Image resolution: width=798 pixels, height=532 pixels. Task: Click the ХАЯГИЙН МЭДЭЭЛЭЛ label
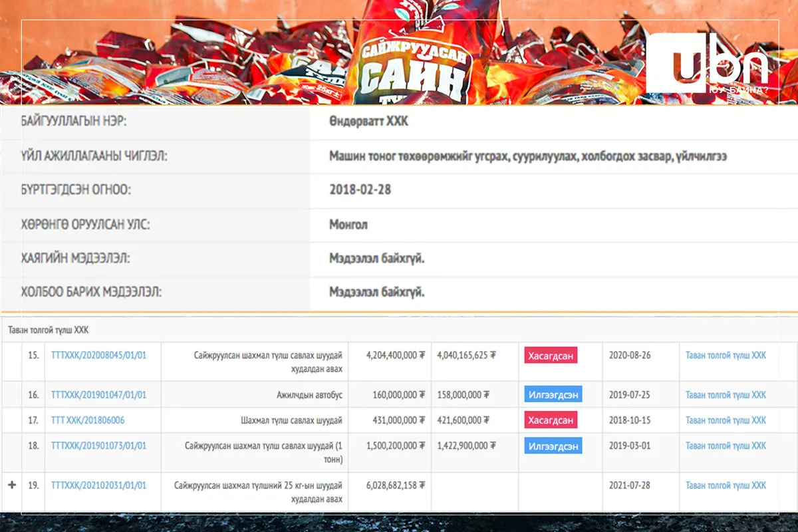[x=75, y=258]
